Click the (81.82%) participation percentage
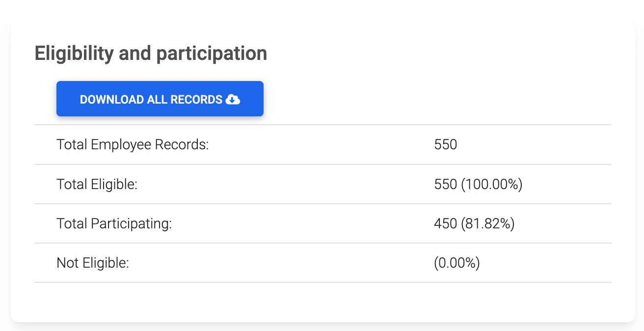Viewport: 644px width, 331px height. click(x=488, y=223)
